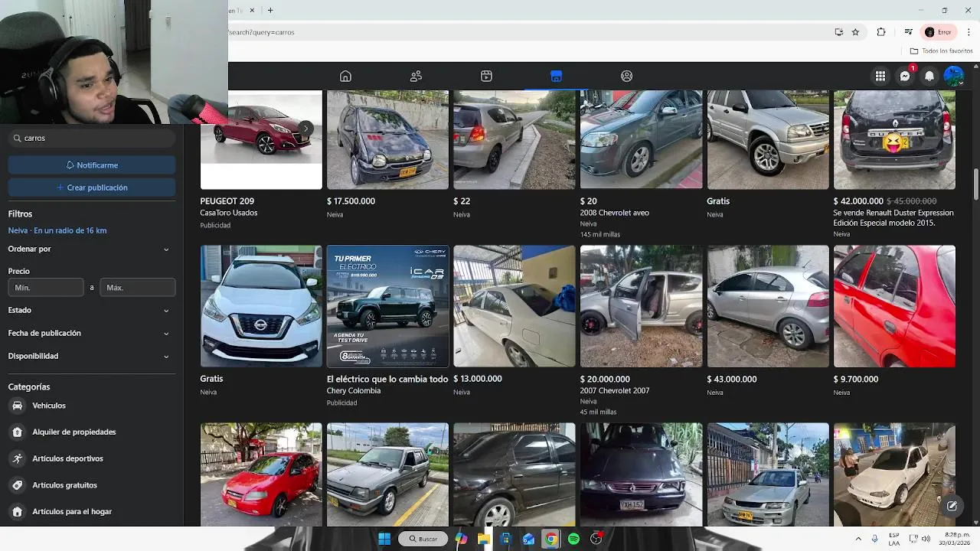Open volume control in system tray
The width and height of the screenshot is (980, 551).
pyautogui.click(x=926, y=539)
